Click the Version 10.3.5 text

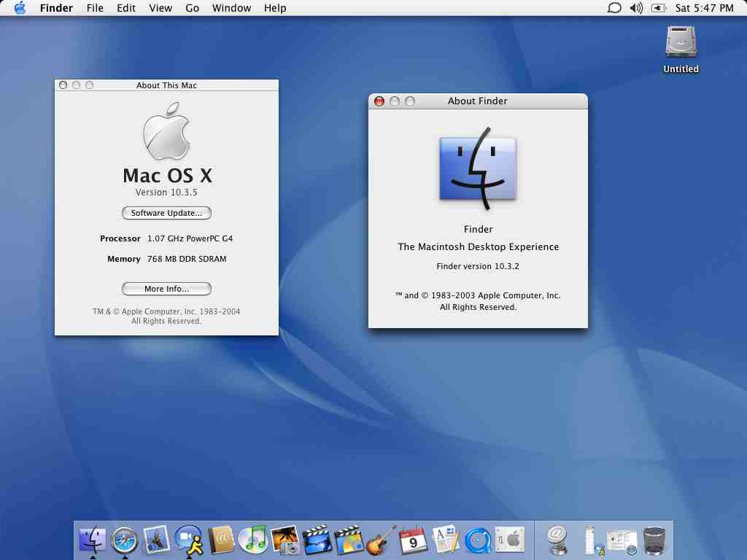(x=166, y=192)
